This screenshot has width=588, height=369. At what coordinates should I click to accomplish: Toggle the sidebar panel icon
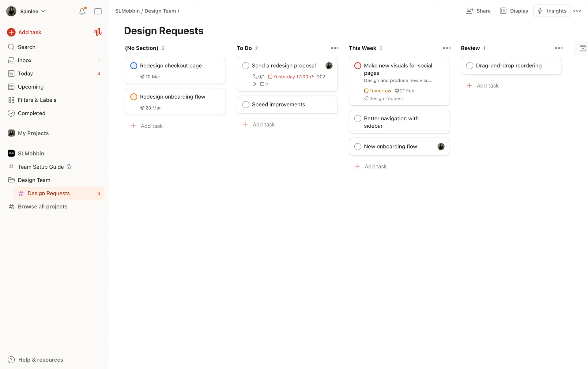(98, 11)
